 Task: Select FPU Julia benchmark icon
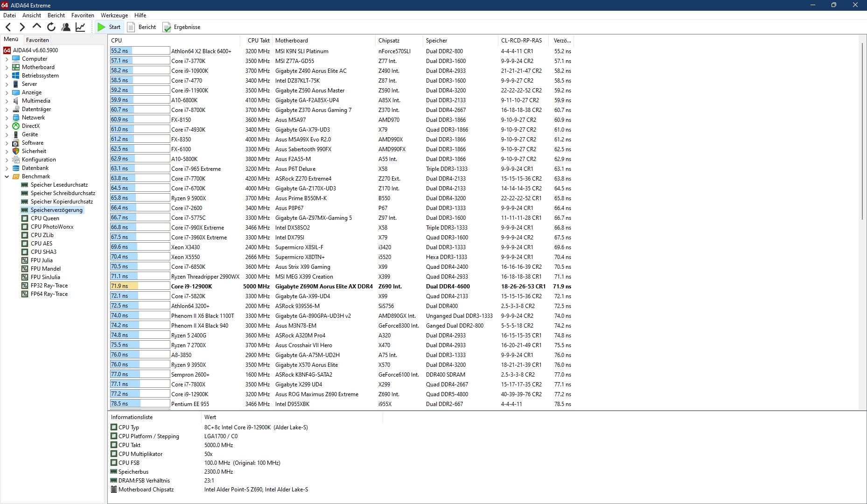pos(25,260)
